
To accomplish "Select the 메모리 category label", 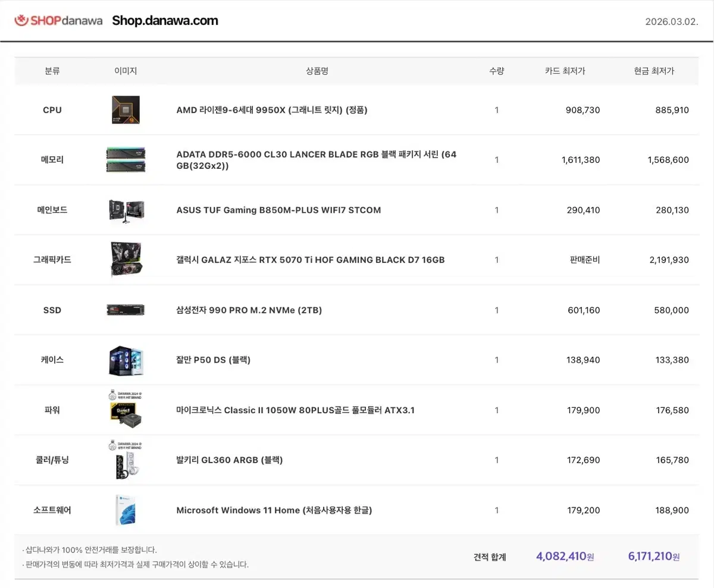I will point(52,160).
